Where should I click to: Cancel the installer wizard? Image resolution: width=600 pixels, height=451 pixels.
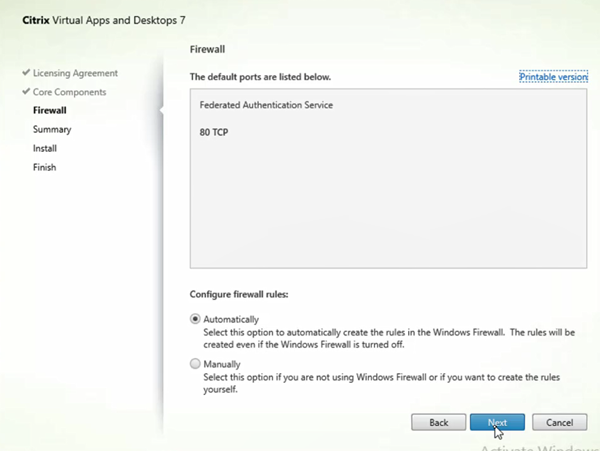click(559, 423)
